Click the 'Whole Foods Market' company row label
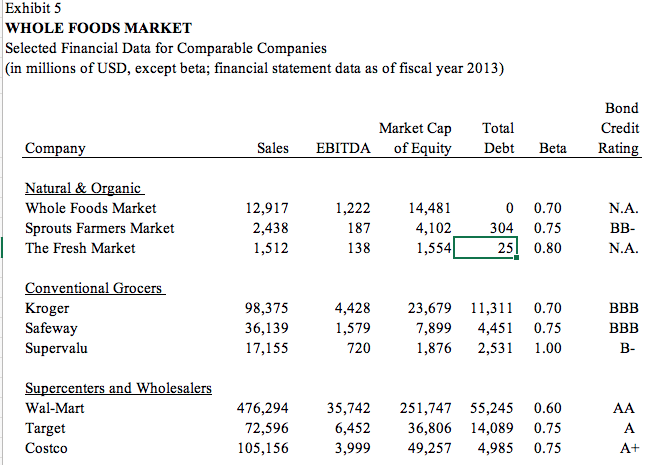This screenshot has height=465, width=661. pos(91,208)
